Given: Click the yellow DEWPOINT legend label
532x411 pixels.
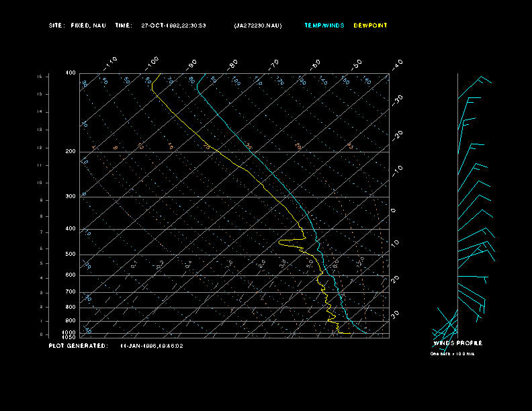Looking at the screenshot, I should 370,26.
